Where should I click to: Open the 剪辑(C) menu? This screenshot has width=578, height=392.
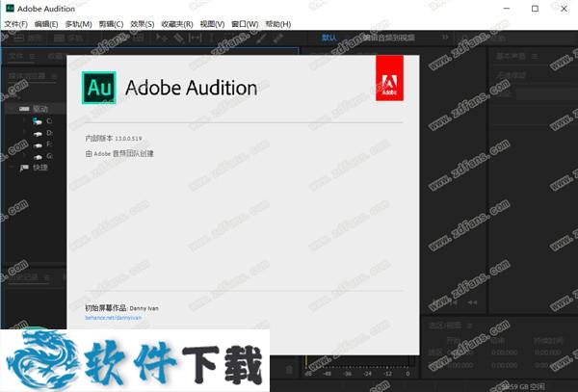[111, 24]
